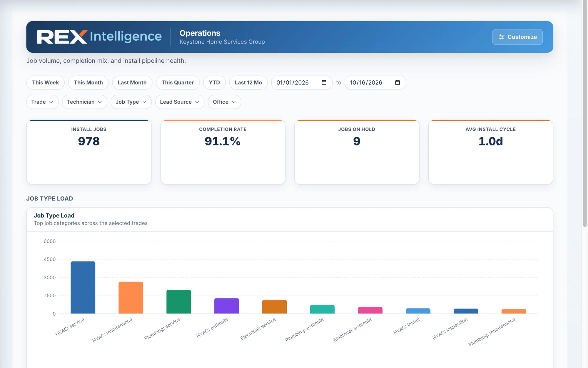Screen dimensions: 588x368
Task: Click the REX Intelligence logo
Action: pos(99,37)
